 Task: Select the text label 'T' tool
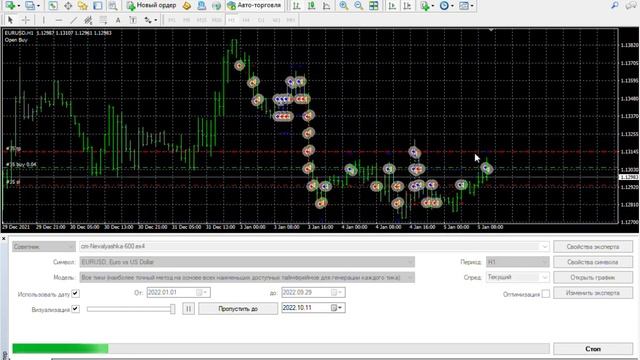[133, 20]
